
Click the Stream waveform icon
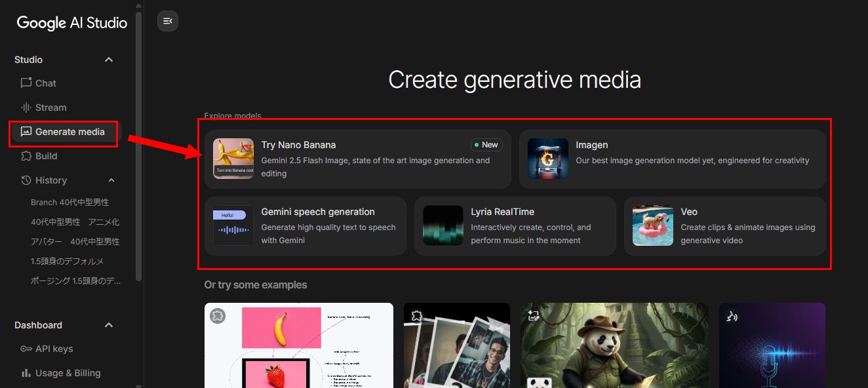coord(26,107)
